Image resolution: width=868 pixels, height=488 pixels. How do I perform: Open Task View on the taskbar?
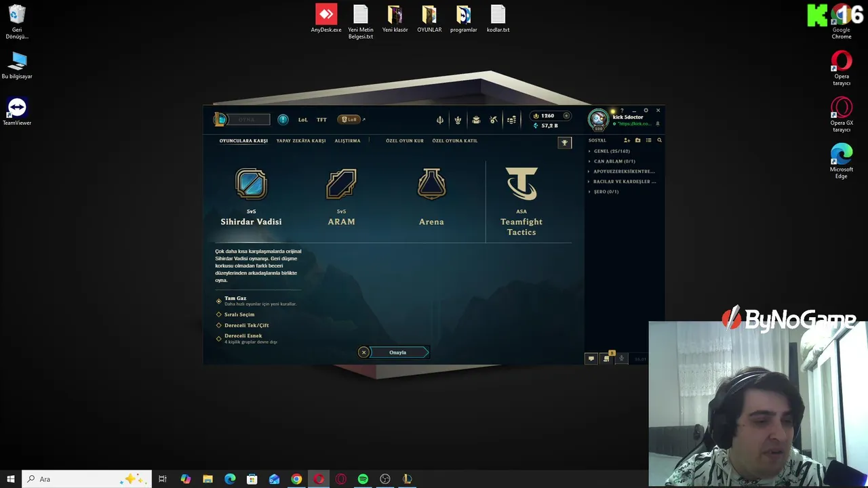[x=163, y=479]
